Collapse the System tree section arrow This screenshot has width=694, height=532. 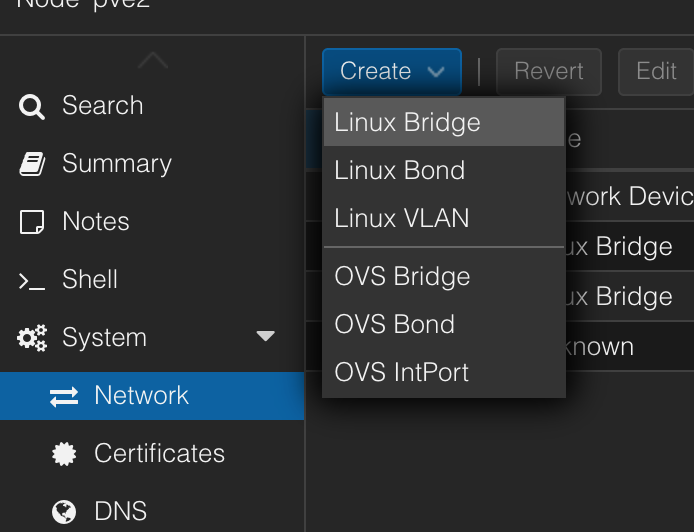tap(266, 337)
